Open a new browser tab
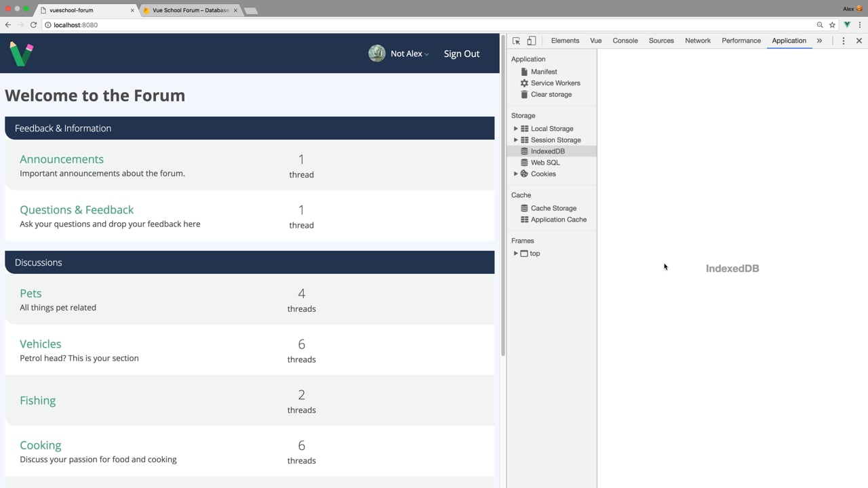This screenshot has width=868, height=488. [x=251, y=11]
